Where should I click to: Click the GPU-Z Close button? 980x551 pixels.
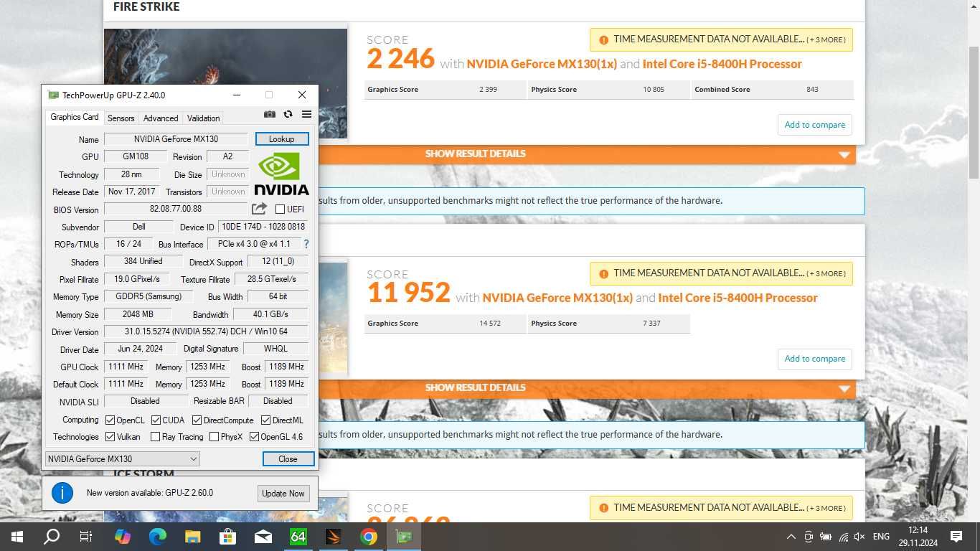click(x=288, y=458)
